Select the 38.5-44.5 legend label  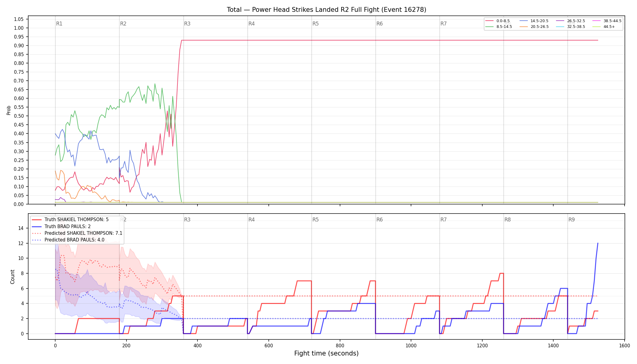[612, 21]
